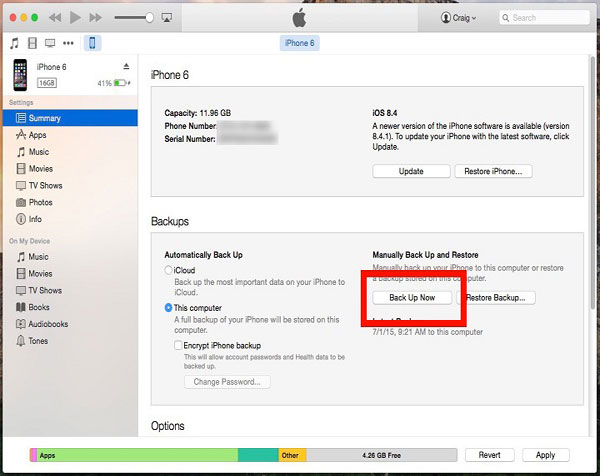
Task: Open Tones under On My Device
Action: [70, 341]
